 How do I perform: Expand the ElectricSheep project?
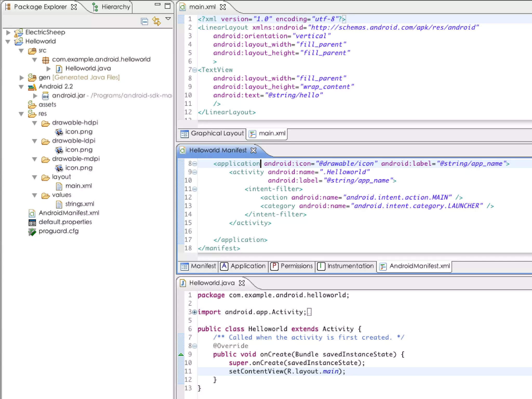(8, 32)
